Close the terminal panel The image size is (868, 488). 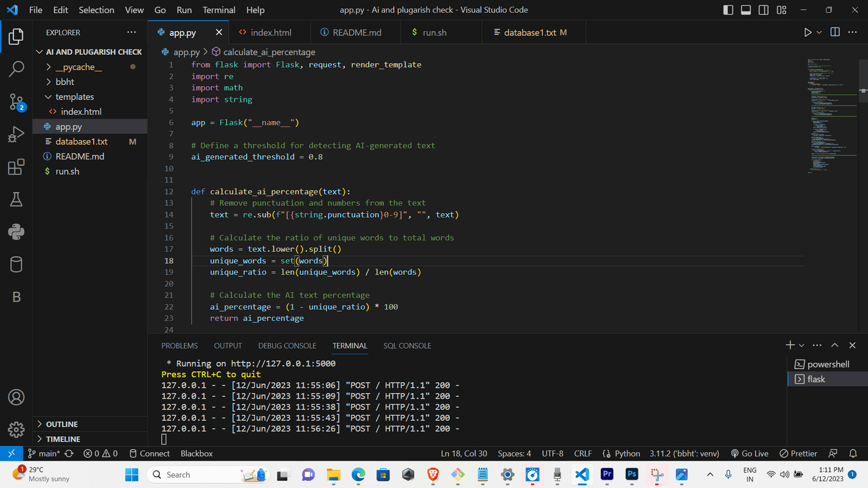coord(852,345)
